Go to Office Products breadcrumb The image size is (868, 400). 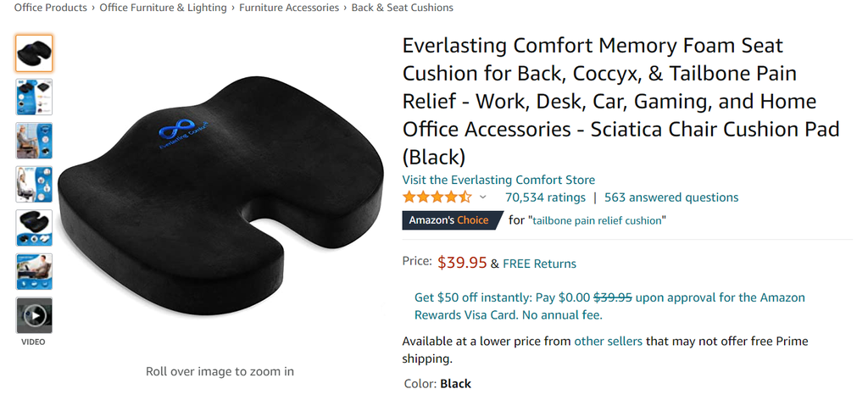point(50,8)
